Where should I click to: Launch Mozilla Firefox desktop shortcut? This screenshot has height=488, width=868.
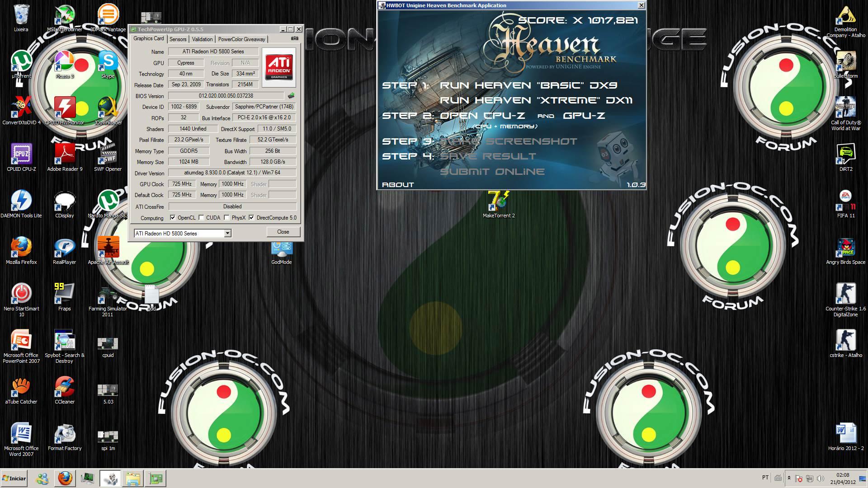21,251
